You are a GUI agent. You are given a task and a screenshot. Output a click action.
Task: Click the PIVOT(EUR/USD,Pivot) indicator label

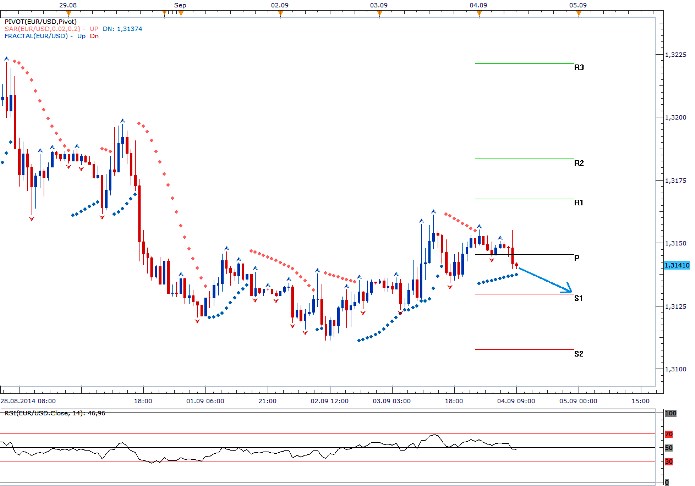(40, 21)
